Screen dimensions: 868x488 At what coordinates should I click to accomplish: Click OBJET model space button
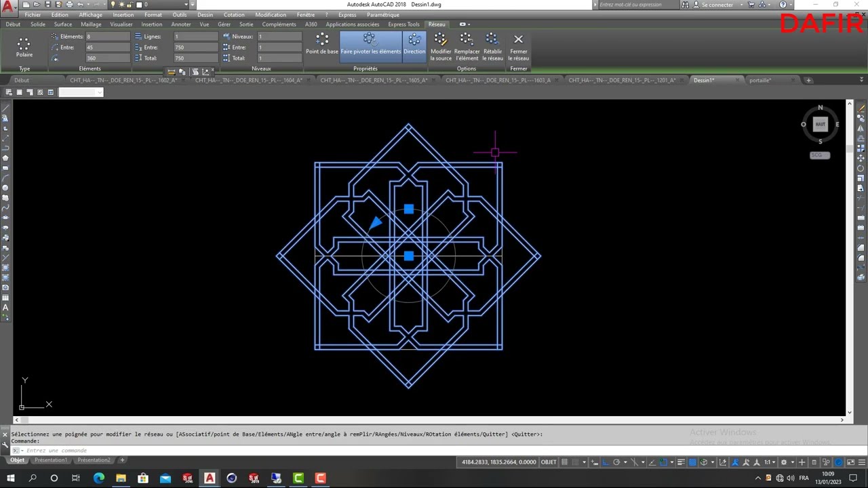point(548,462)
